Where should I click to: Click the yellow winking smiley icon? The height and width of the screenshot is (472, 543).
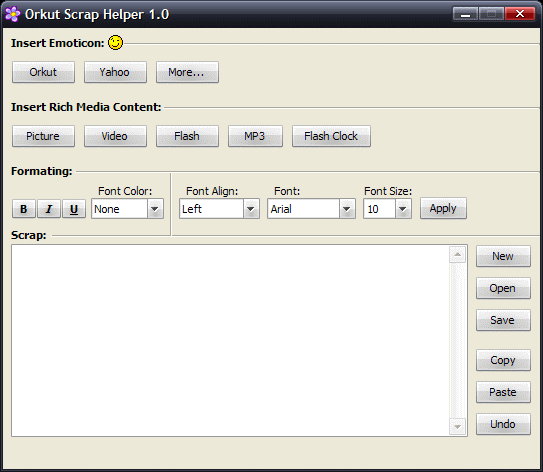coord(115,43)
